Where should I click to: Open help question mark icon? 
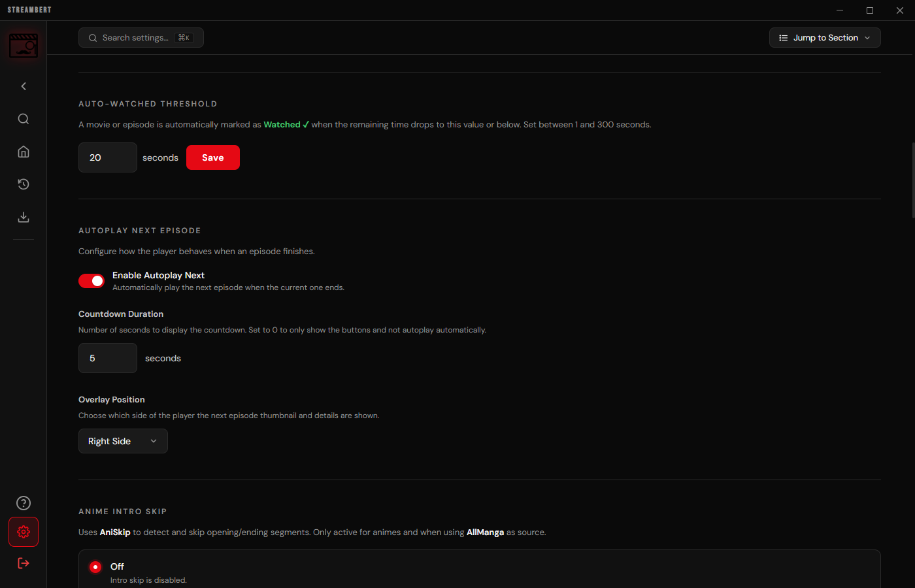pyautogui.click(x=24, y=503)
